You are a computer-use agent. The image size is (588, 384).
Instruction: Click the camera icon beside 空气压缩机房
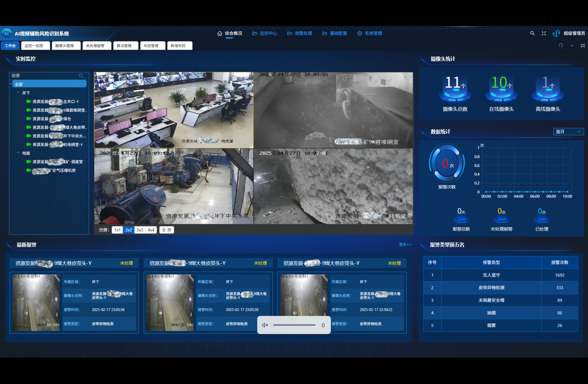tap(29, 170)
